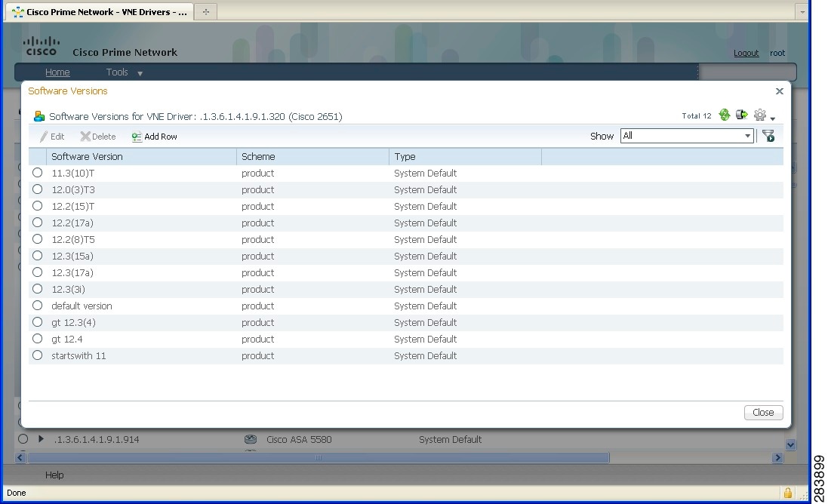Image resolution: width=828 pixels, height=504 pixels.
Task: Select the 12.3(17a) radio button
Action: 38,272
